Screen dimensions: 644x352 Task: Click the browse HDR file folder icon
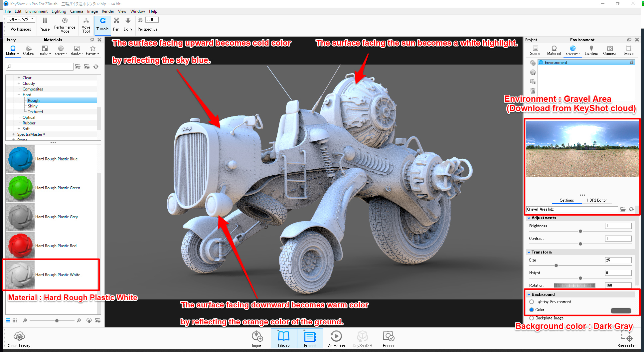[x=623, y=209]
